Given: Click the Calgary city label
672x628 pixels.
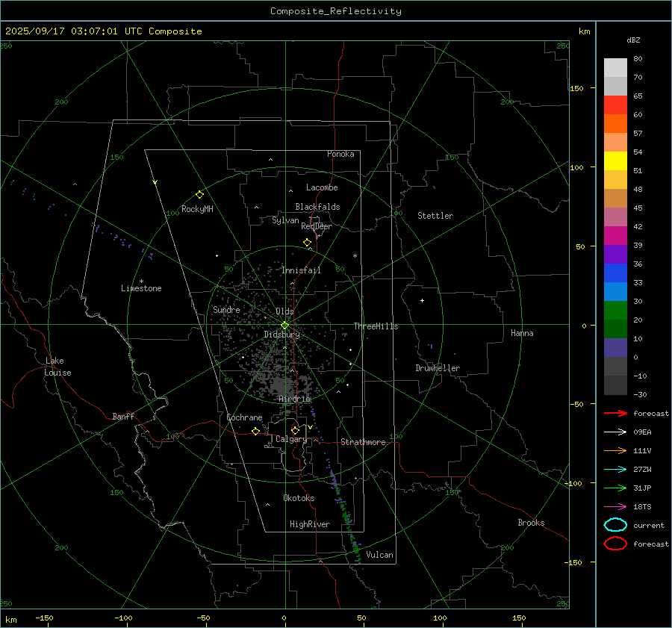Looking at the screenshot, I should [x=290, y=440].
